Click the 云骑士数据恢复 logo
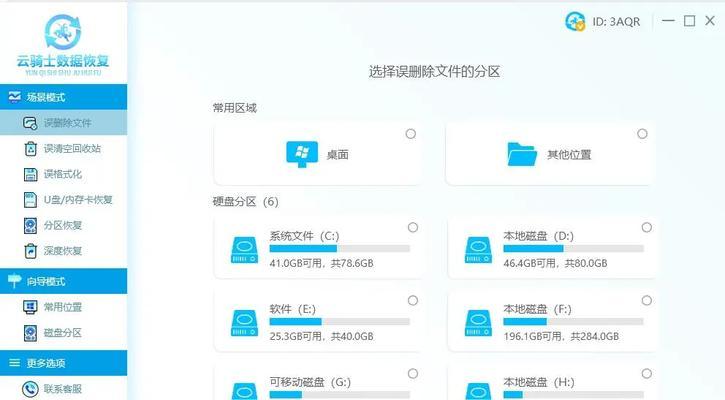Screen dimensions: 725x400 click(x=63, y=45)
